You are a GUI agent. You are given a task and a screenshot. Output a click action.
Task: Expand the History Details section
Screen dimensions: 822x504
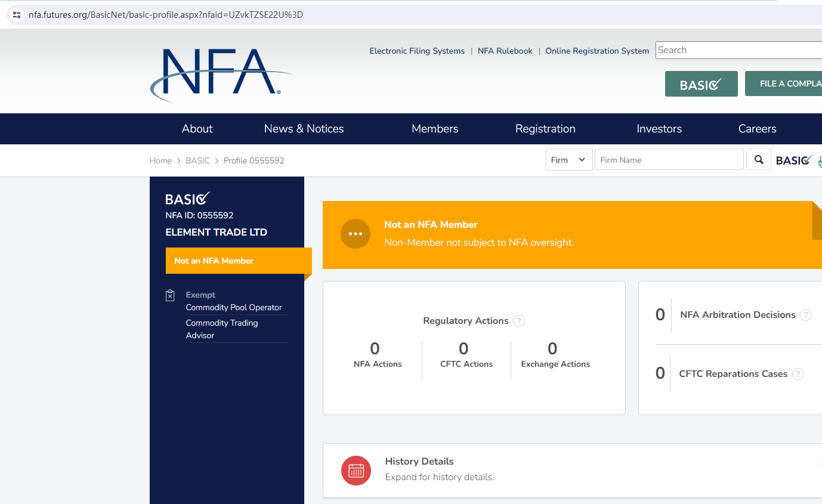419,462
